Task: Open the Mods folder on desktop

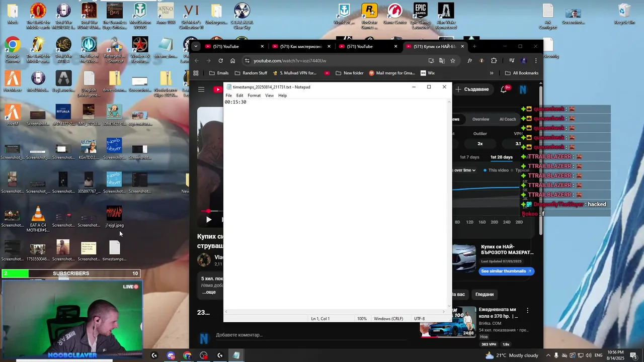Action: (x=13, y=14)
